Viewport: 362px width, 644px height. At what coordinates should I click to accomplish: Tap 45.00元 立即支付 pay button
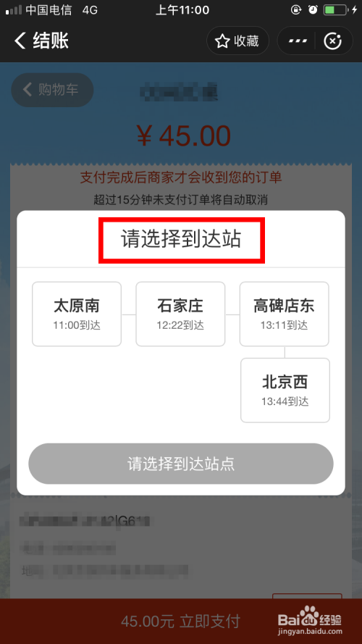[180, 622]
